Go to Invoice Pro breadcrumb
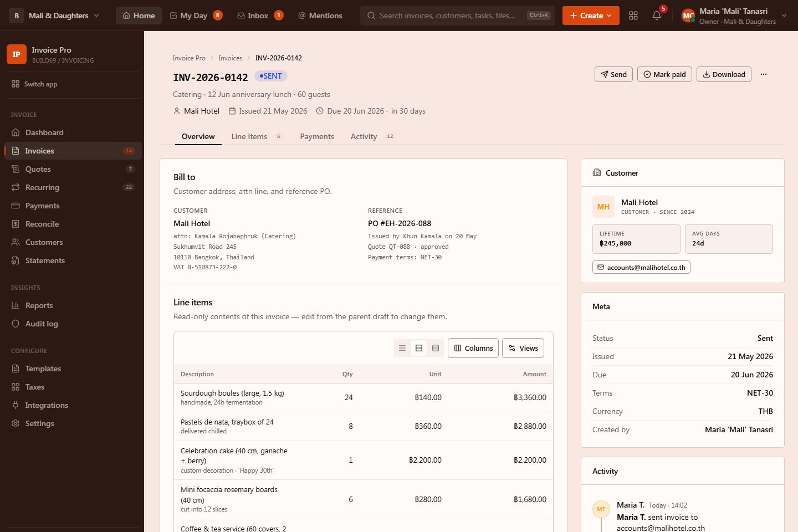This screenshot has width=798, height=532. coord(189,58)
